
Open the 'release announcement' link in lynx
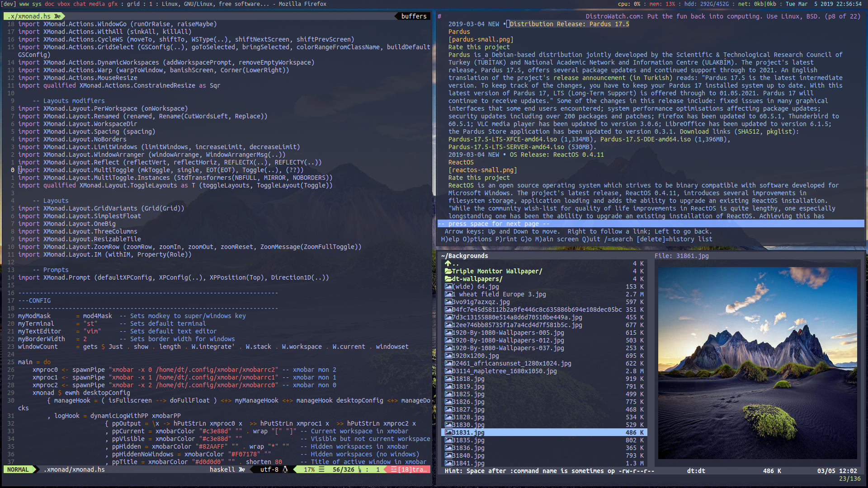[590, 78]
